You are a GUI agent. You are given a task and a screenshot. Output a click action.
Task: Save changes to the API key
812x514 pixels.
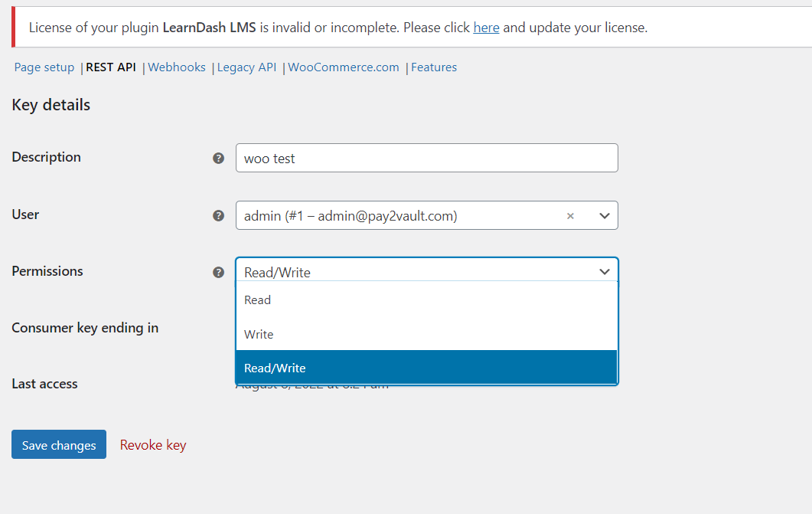(x=59, y=444)
